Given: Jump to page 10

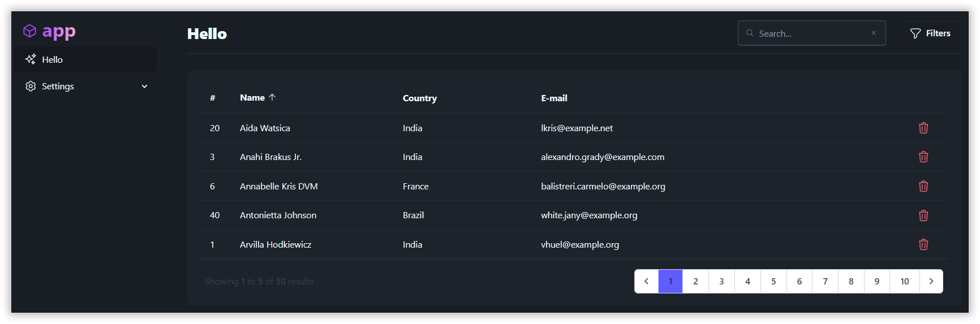Looking at the screenshot, I should [904, 282].
